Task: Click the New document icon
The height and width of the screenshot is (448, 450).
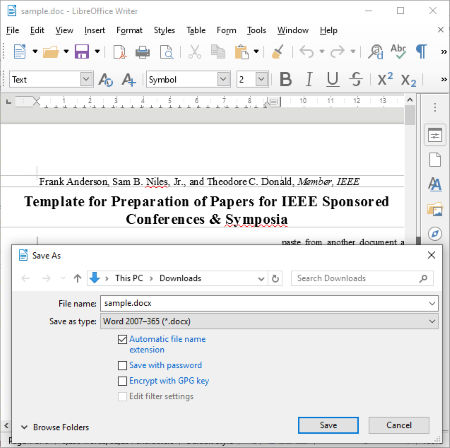Action: tap(19, 52)
